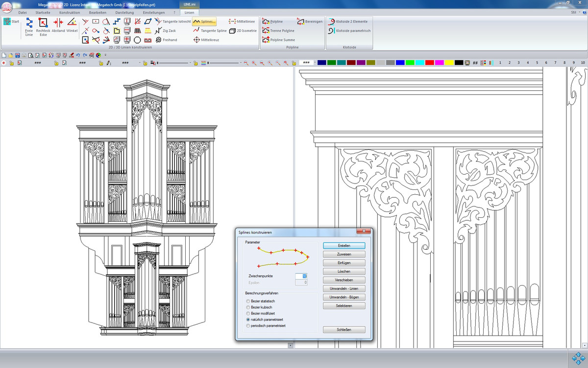Click the Zwischenpunkte input field
588x368 pixels.
tap(300, 276)
